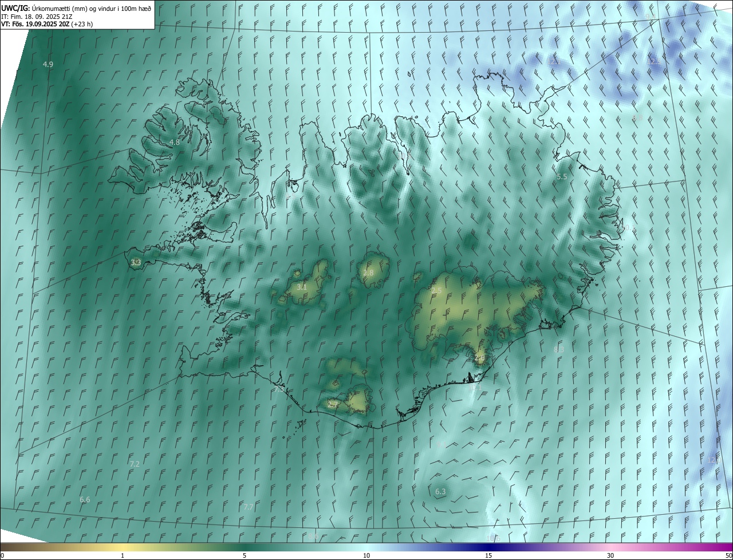Click the 10 tick on the color scale
The image size is (733, 560).
click(x=366, y=555)
